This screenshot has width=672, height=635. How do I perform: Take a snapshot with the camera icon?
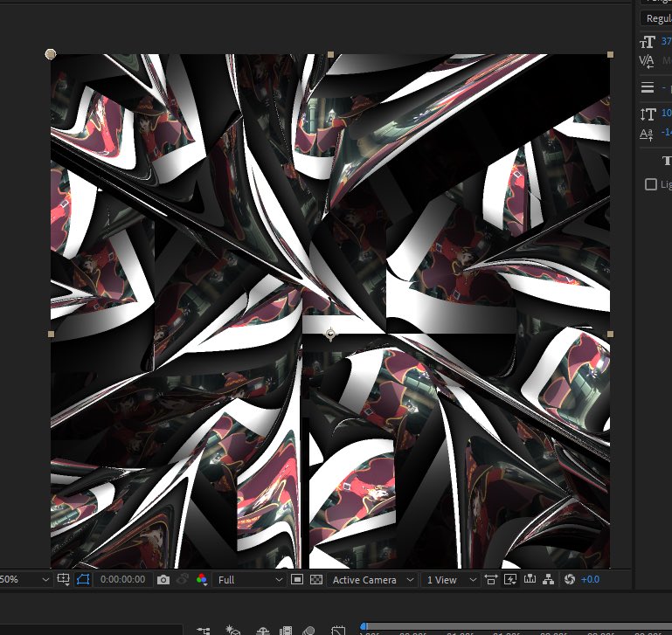[163, 580]
